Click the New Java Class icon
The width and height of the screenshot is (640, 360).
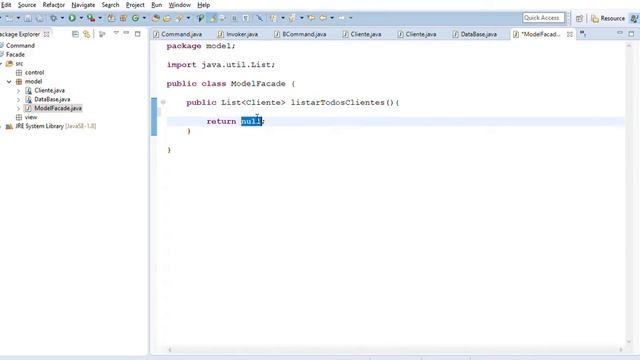(x=135, y=18)
